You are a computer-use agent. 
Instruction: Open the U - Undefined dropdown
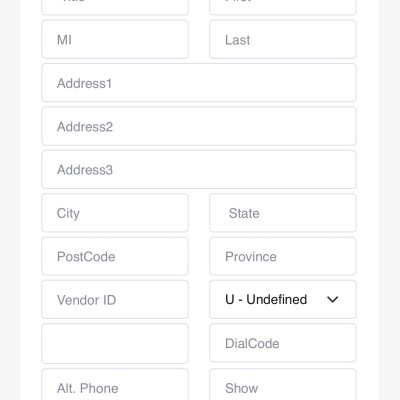pos(283,299)
